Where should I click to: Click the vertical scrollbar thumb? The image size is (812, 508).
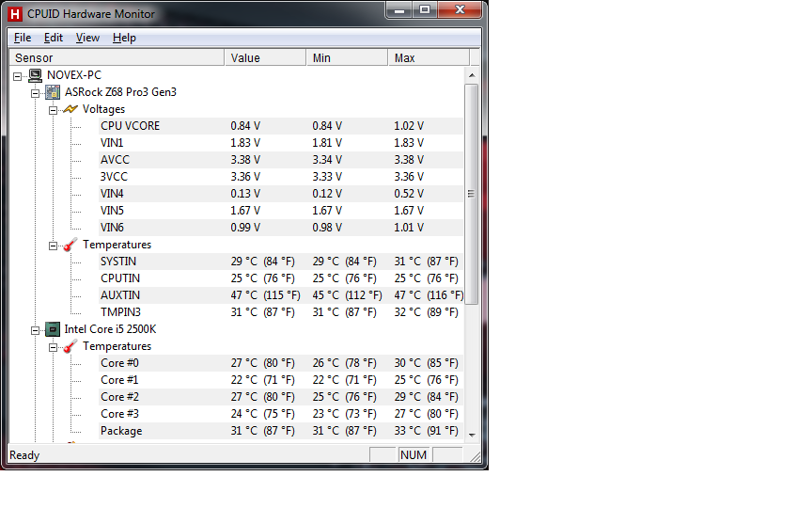[471, 194]
